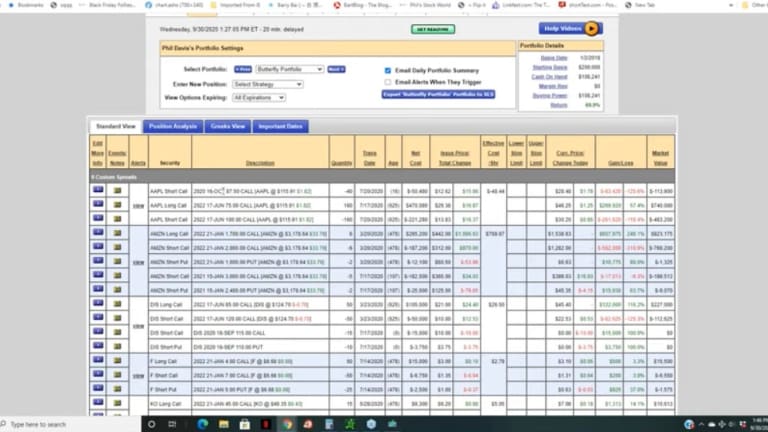Open notes icon for 2022 1,000.00 PUT AMZN row
Screen dimensions: 768x432
pyautogui.click(x=118, y=262)
